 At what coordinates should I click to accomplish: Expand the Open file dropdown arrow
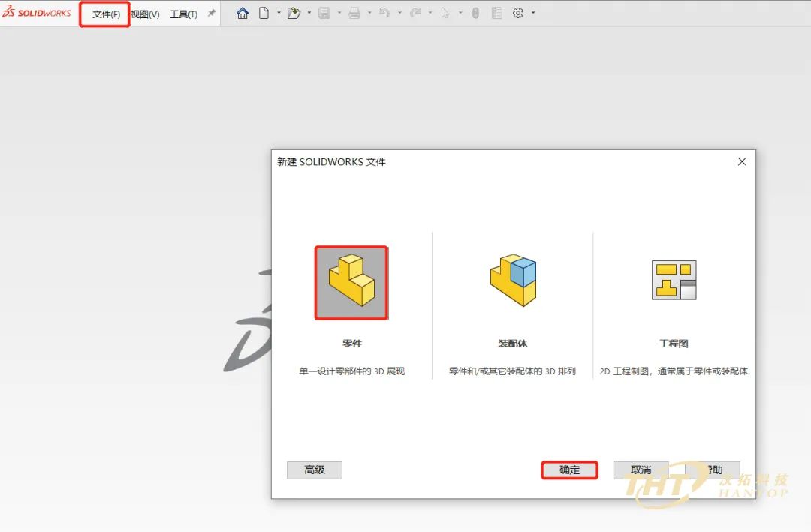309,13
